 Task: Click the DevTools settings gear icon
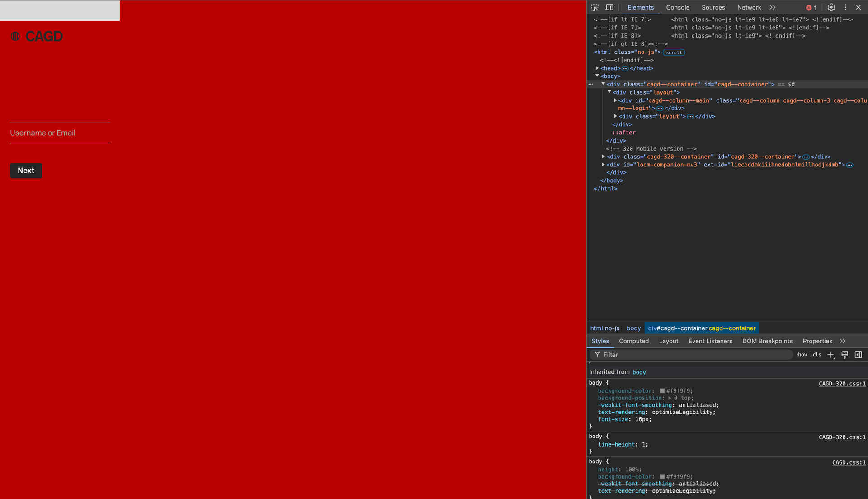[x=831, y=7]
